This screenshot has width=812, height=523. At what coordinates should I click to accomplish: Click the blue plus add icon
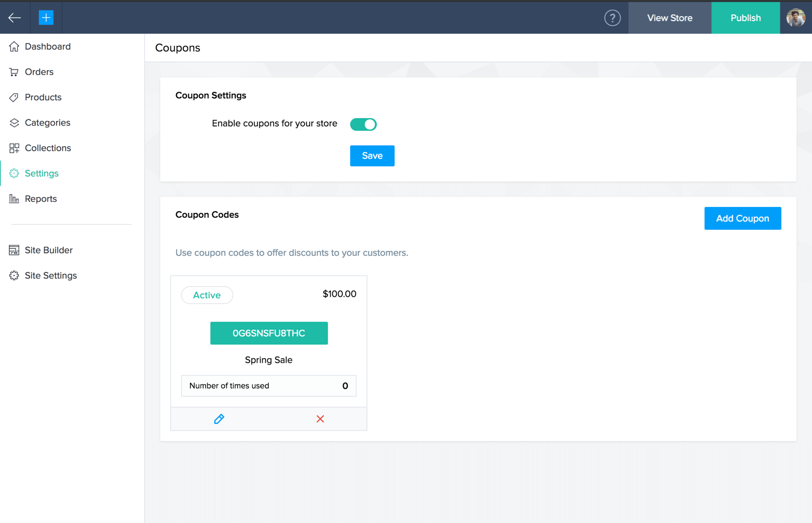tap(46, 18)
